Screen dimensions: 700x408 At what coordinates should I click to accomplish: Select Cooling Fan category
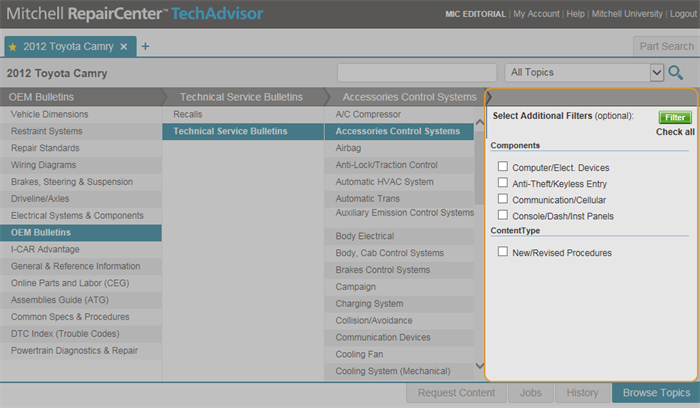(x=399, y=354)
